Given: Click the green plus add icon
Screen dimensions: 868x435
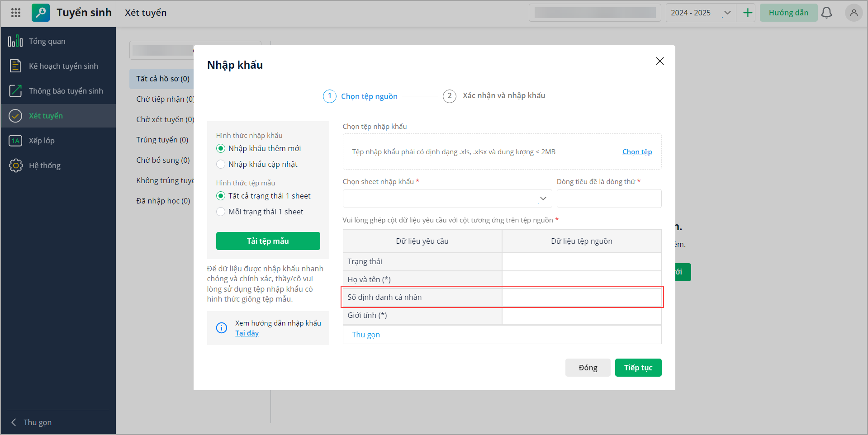Looking at the screenshot, I should [x=748, y=13].
